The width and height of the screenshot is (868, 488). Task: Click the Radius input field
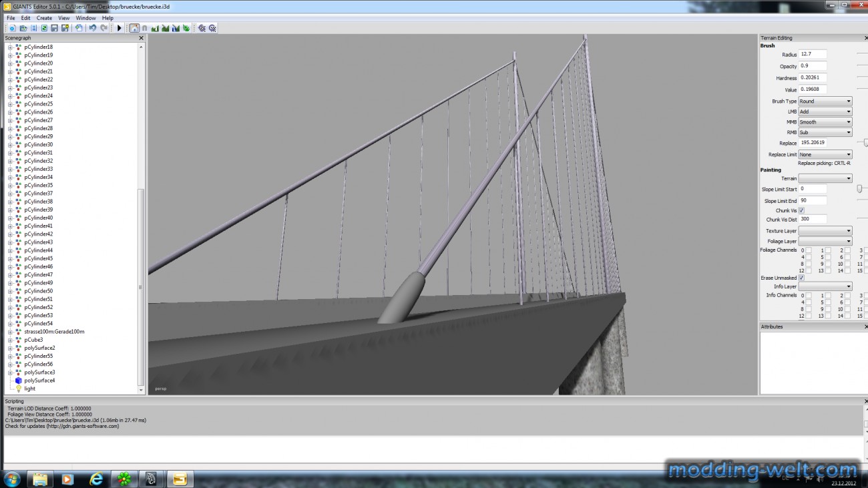point(813,54)
